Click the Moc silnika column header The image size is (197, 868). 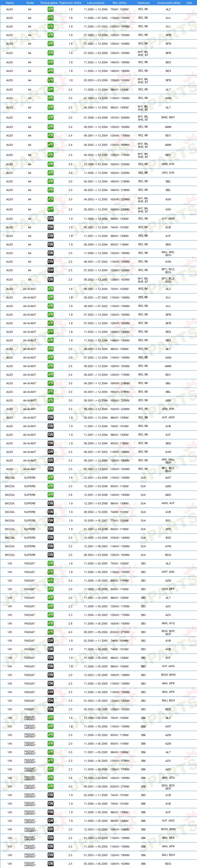[x=120, y=3]
